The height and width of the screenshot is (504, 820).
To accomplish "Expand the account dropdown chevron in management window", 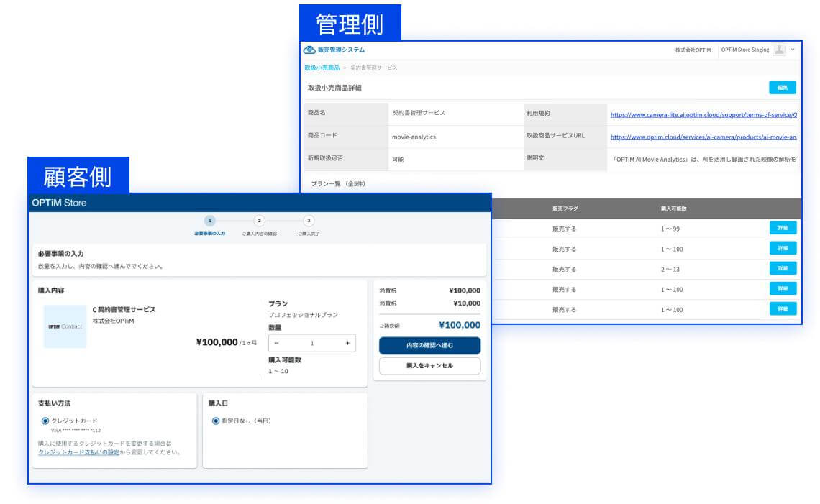I will (793, 50).
